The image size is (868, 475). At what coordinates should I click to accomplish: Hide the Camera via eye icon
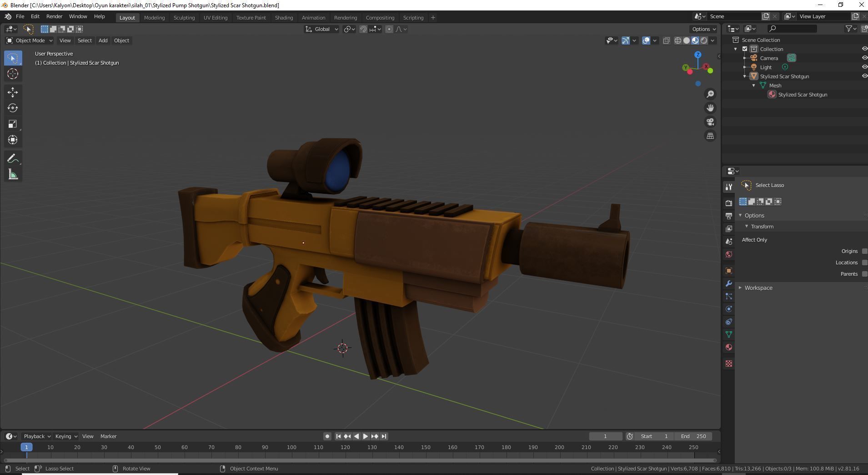point(864,58)
